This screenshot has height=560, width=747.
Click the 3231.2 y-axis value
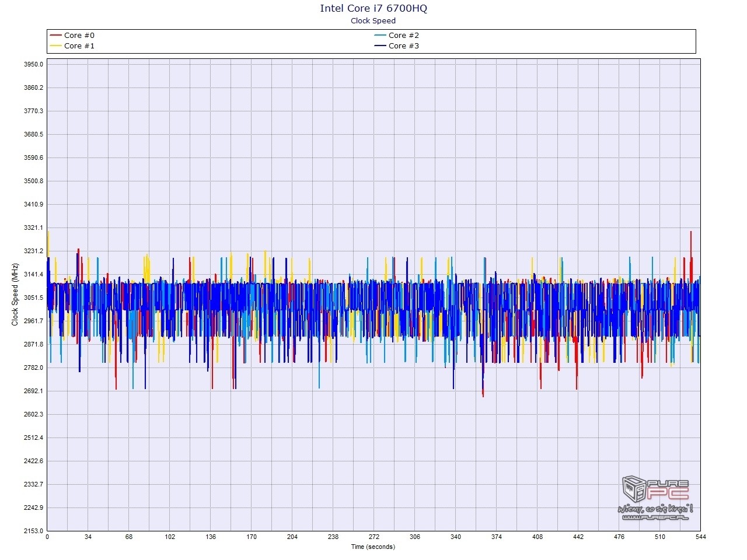(34, 251)
